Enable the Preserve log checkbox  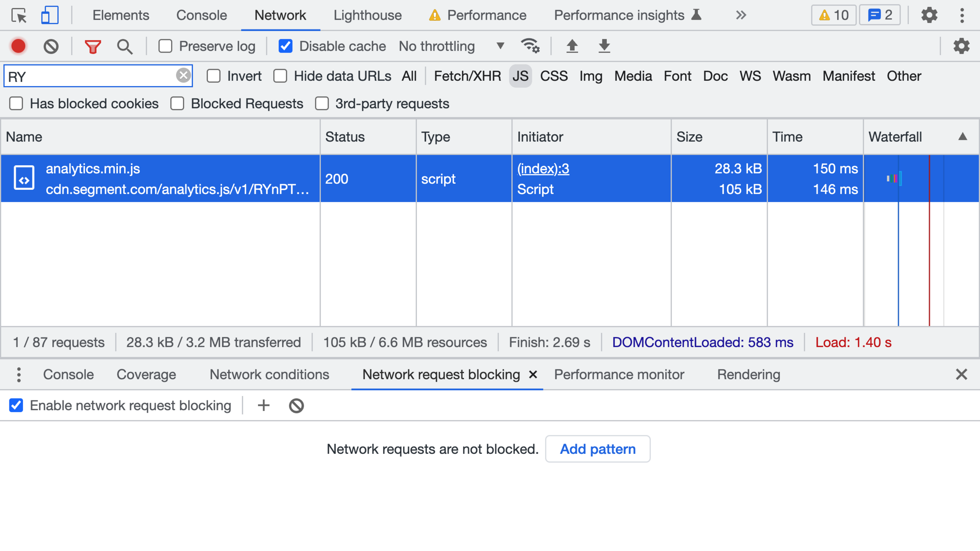pyautogui.click(x=165, y=46)
